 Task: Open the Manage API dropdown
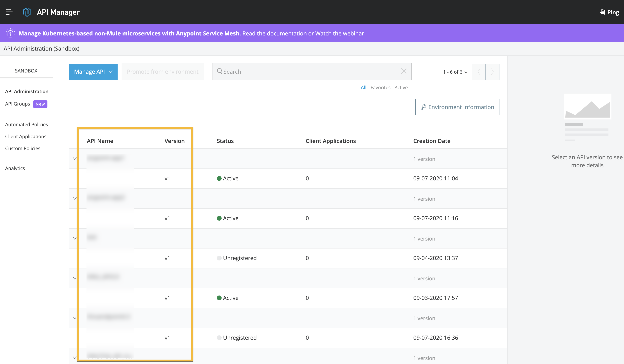pyautogui.click(x=93, y=71)
